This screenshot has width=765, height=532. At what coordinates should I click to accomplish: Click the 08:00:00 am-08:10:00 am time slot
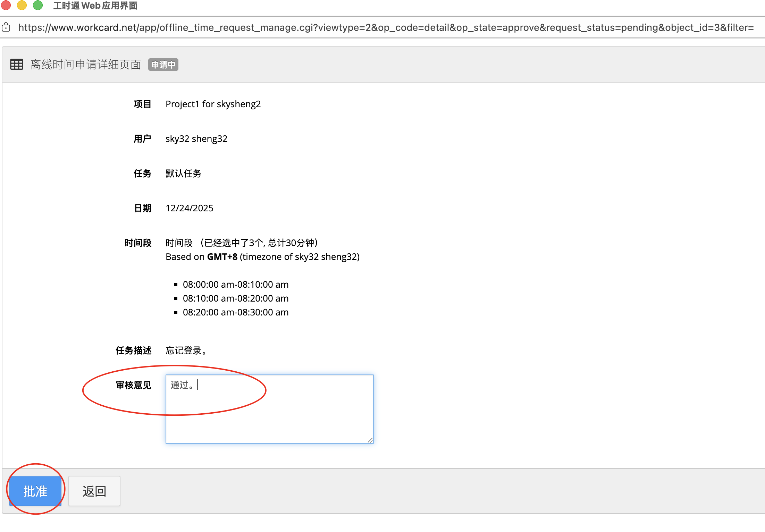click(235, 285)
